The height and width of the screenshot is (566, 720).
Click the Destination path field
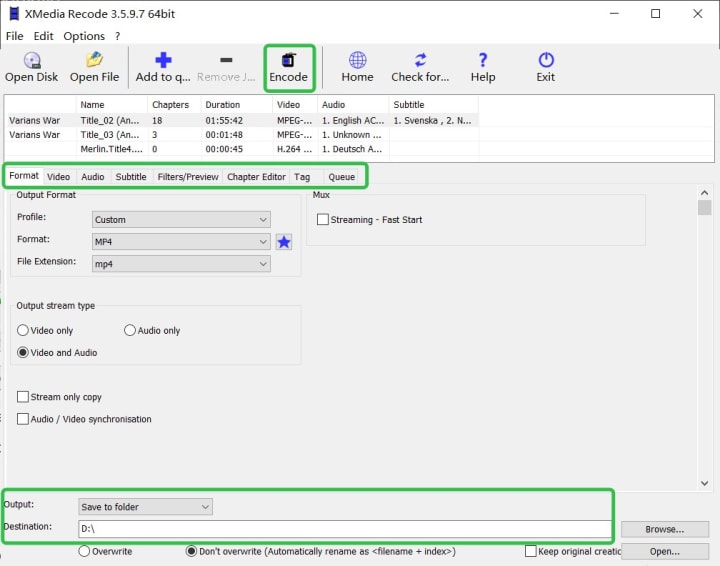tap(344, 529)
